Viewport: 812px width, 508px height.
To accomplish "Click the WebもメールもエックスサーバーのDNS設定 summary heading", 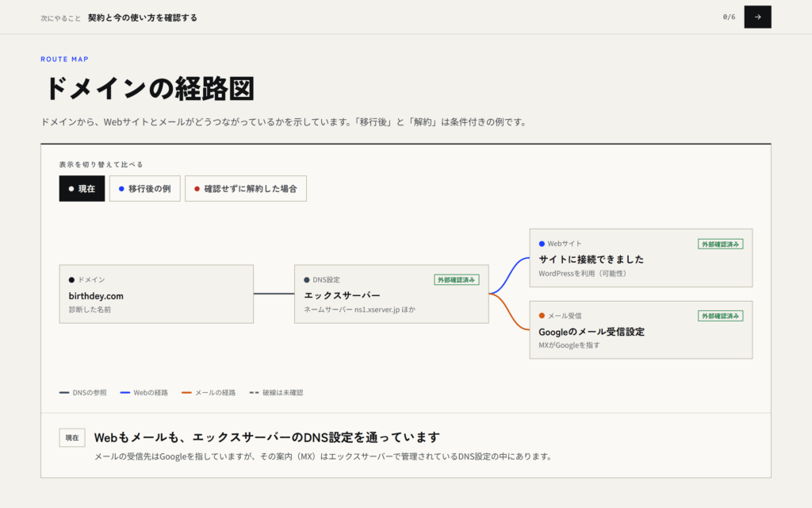I will click(266, 437).
